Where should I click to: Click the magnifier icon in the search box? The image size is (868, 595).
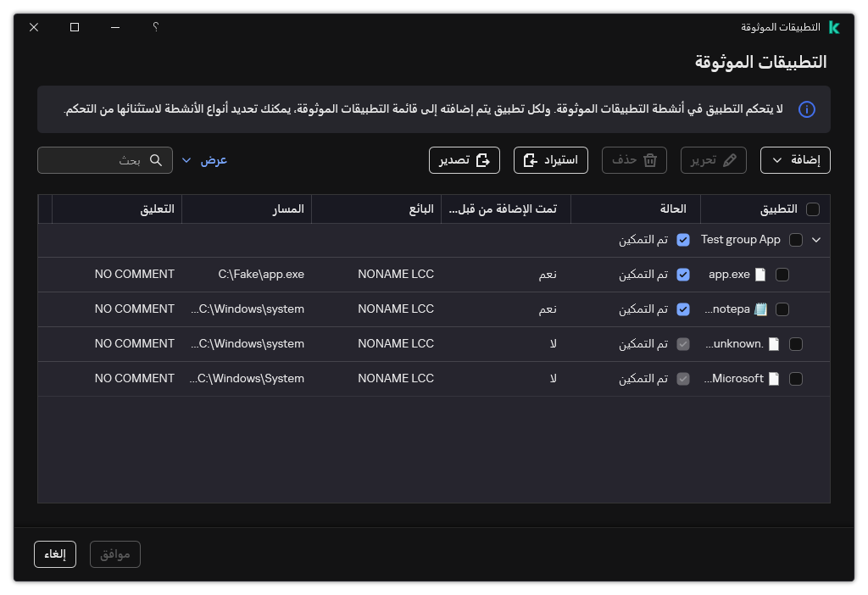(156, 159)
